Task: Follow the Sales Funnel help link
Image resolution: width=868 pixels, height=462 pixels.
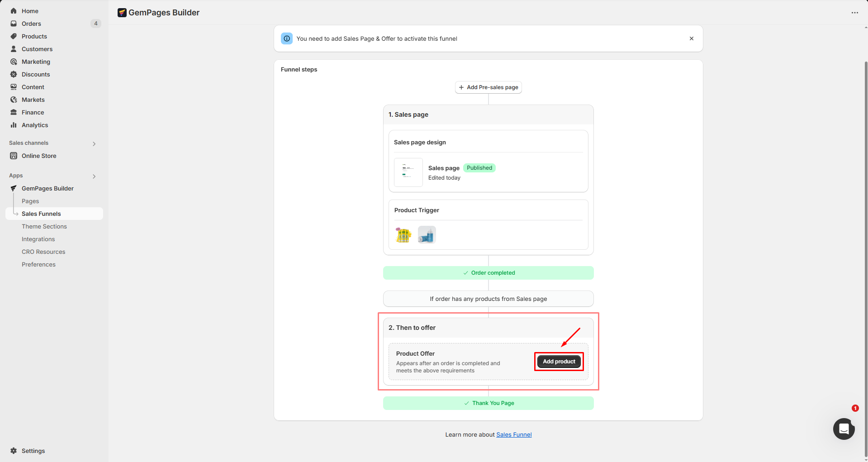Action: [514, 435]
